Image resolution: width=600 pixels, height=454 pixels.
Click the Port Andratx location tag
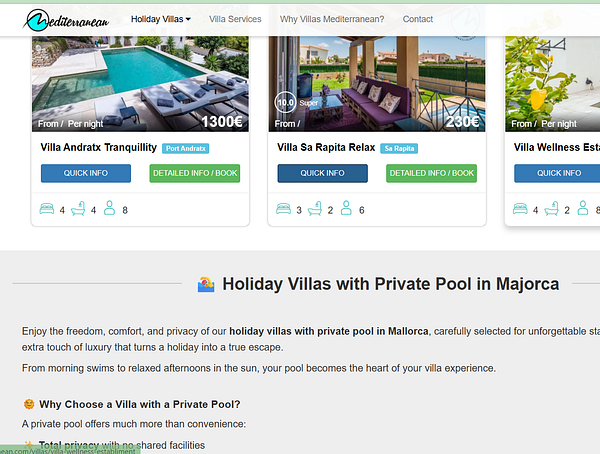[186, 149]
